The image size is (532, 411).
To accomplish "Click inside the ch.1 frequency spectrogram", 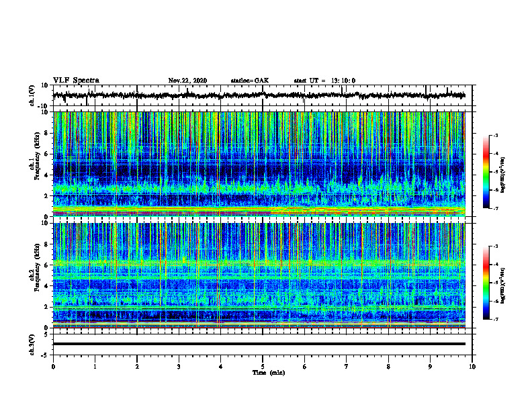I will [259, 164].
